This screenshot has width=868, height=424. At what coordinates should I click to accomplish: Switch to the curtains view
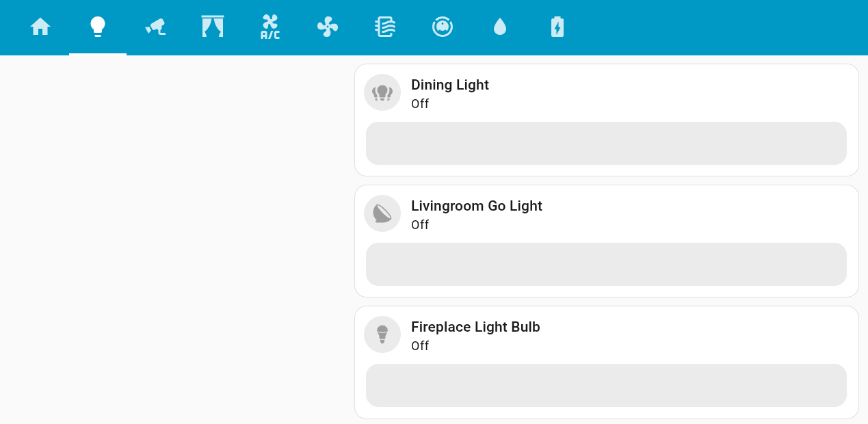[213, 27]
